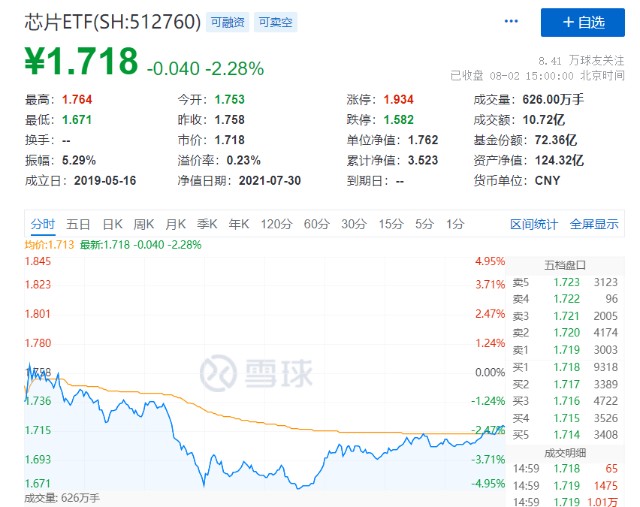This screenshot has height=507, width=640.
Task: Open the three-dot more options menu
Action: click(511, 21)
